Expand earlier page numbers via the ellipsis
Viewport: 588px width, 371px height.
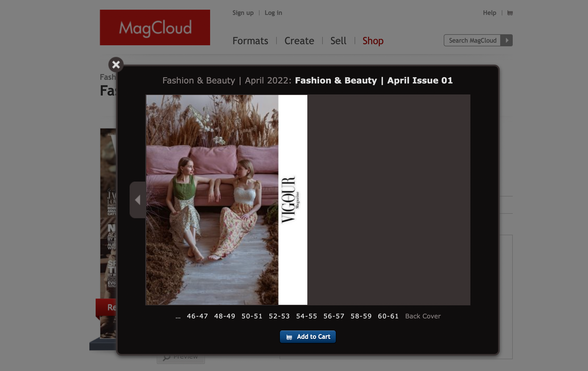178,316
